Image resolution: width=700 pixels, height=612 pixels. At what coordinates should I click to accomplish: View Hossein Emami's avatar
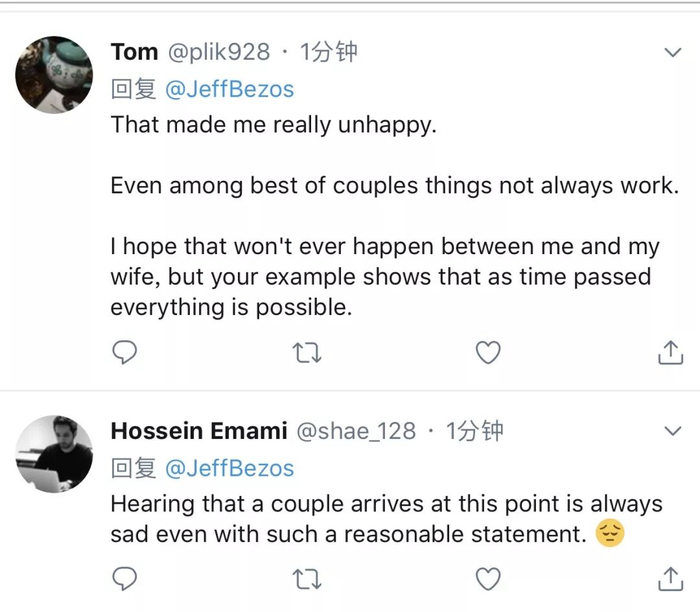click(x=55, y=453)
